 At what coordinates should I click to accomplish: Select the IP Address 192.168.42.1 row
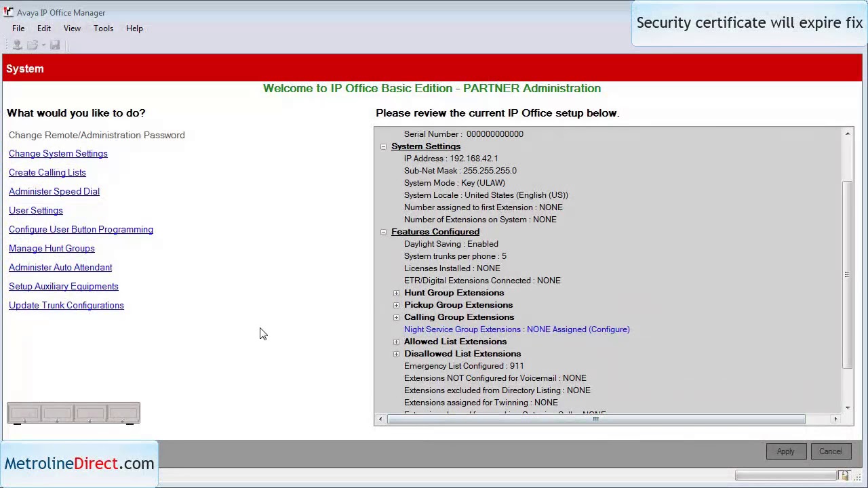click(x=451, y=159)
